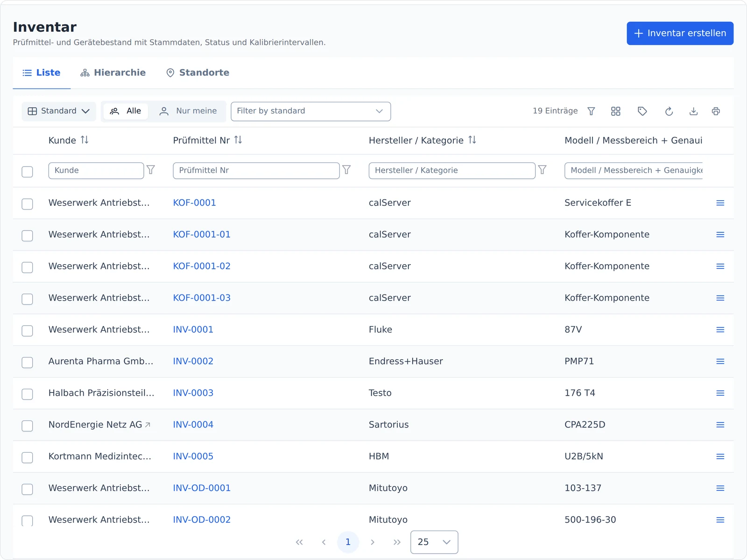This screenshot has height=560, width=747.
Task: Open filter options next to the Prüfmittel Nr field
Action: click(346, 170)
